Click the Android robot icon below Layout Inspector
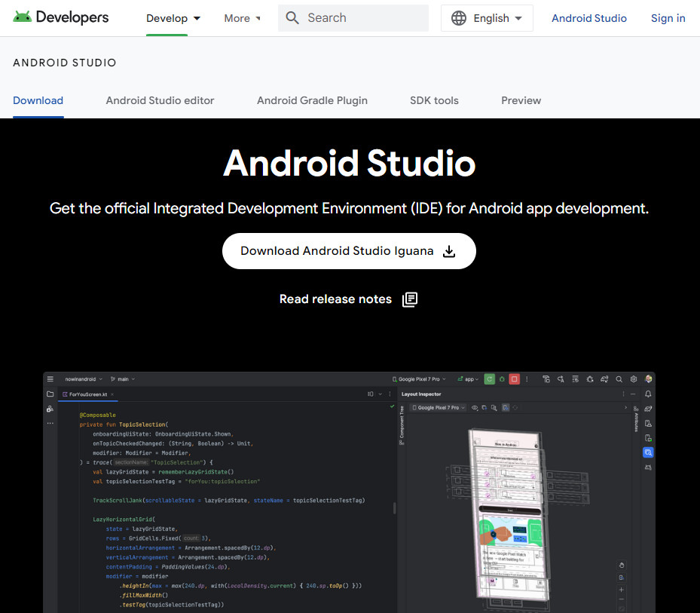The height and width of the screenshot is (613, 700). coord(648,467)
